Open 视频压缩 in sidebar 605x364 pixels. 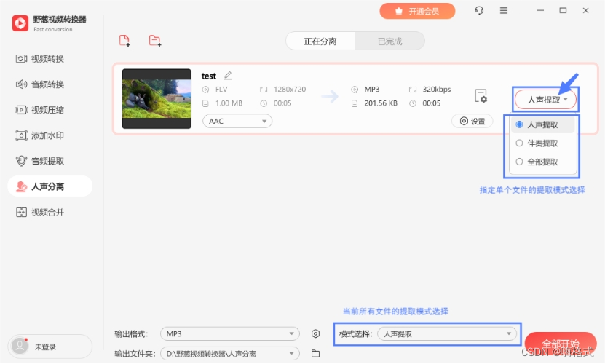pos(40,110)
